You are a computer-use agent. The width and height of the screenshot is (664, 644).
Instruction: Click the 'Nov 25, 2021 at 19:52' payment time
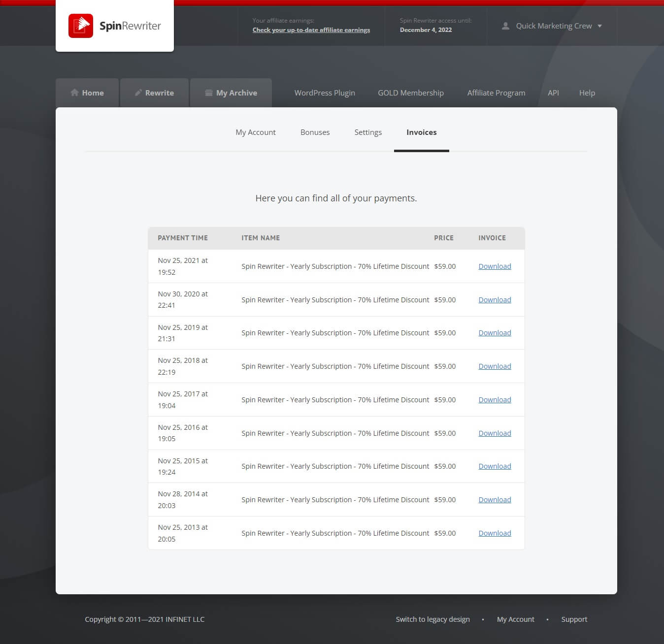pos(183,266)
